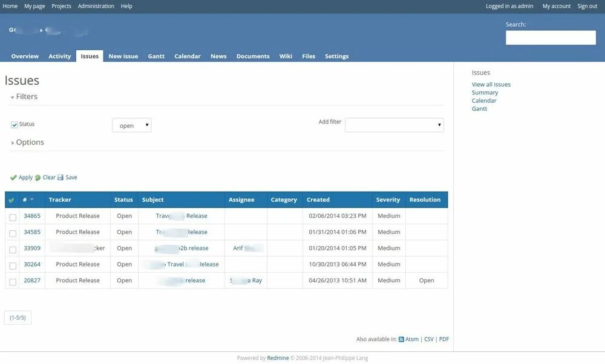Sort by the Resolution column header
This screenshot has width=605, height=364.
(x=425, y=200)
